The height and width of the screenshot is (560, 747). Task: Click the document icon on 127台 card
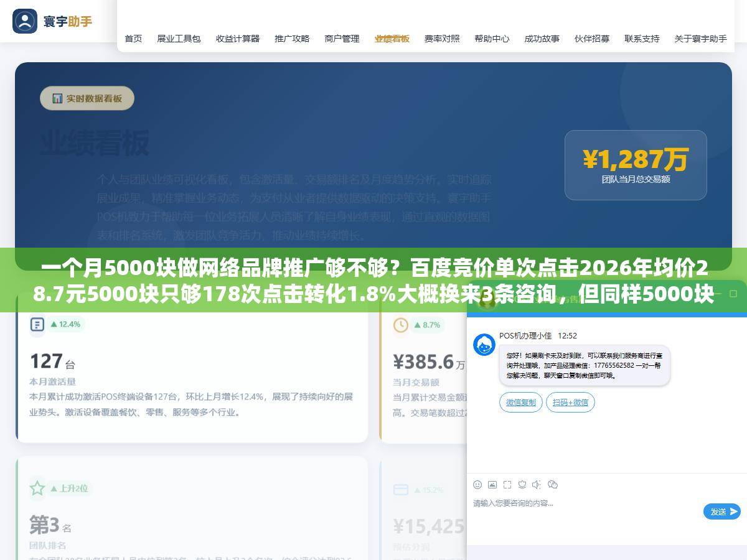(x=37, y=324)
